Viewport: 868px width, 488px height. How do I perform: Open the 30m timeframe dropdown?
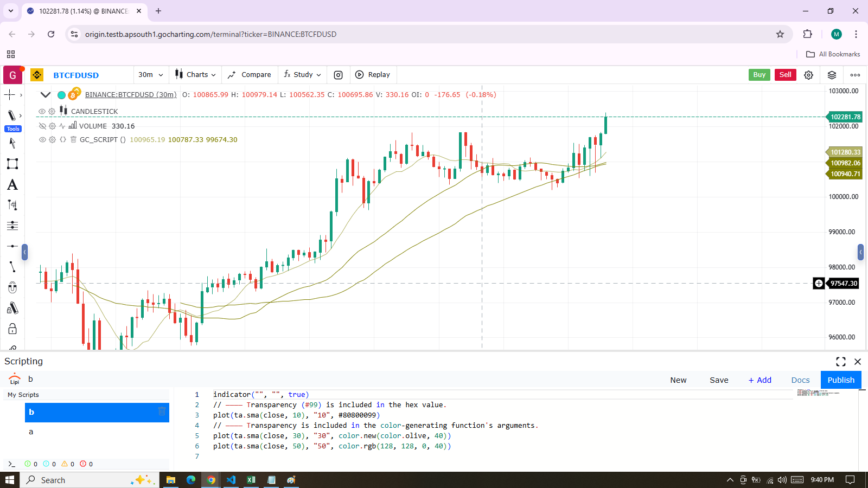(150, 75)
